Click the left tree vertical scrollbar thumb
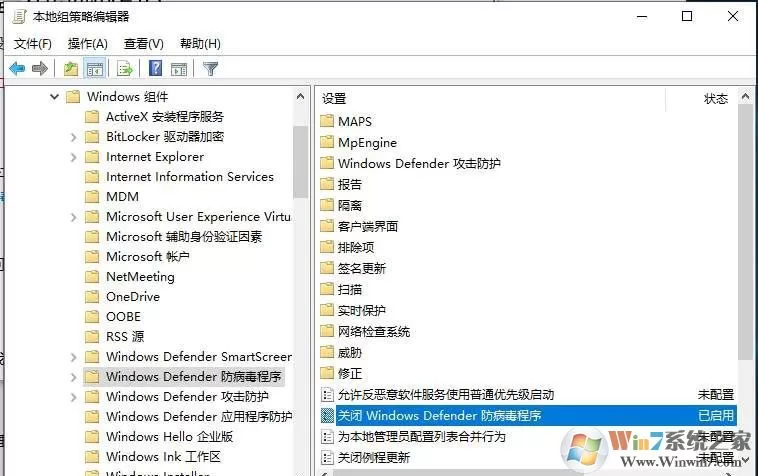Viewport: 758px width, 476px height. pos(300,162)
